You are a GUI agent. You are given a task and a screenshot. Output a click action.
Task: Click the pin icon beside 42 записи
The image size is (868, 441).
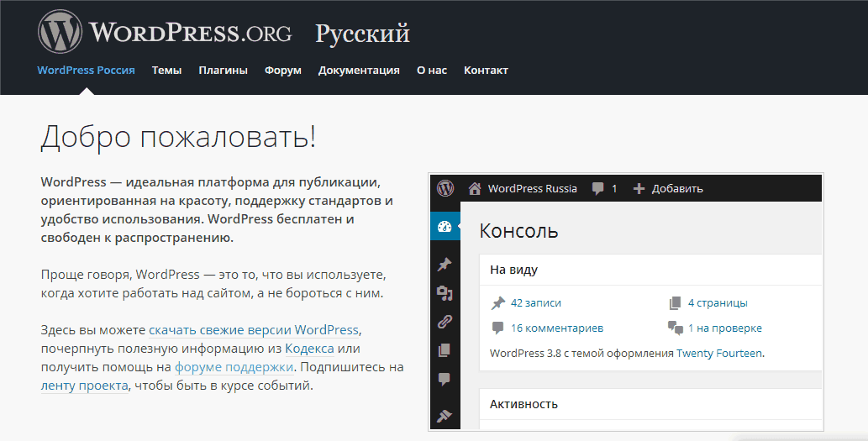[x=498, y=303]
